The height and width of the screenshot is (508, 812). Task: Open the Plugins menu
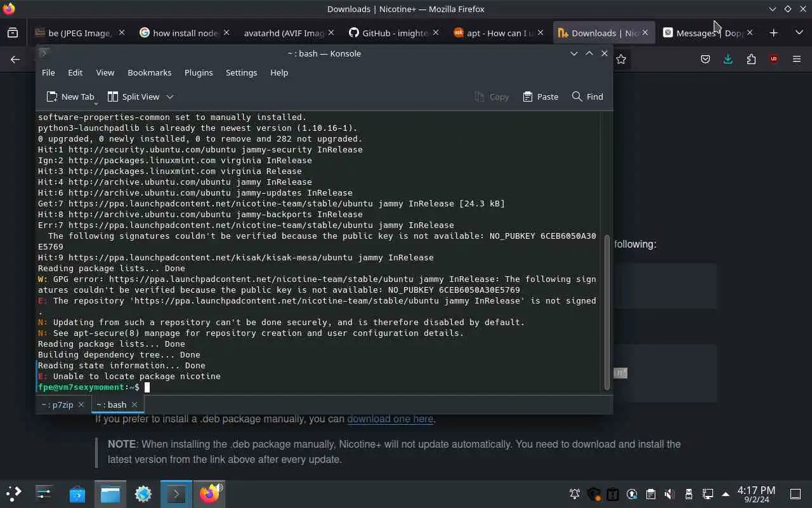coord(199,72)
